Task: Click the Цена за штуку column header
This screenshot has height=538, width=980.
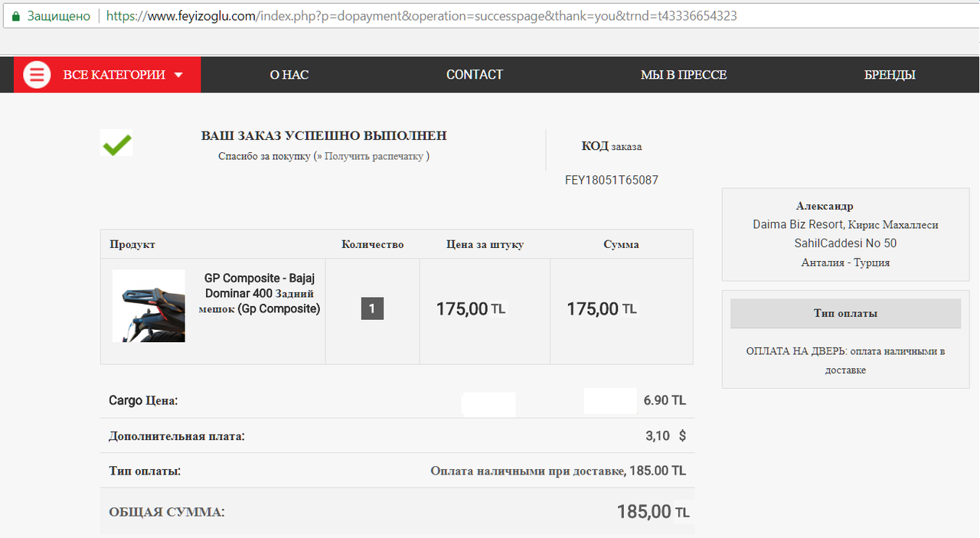Action: pos(485,245)
